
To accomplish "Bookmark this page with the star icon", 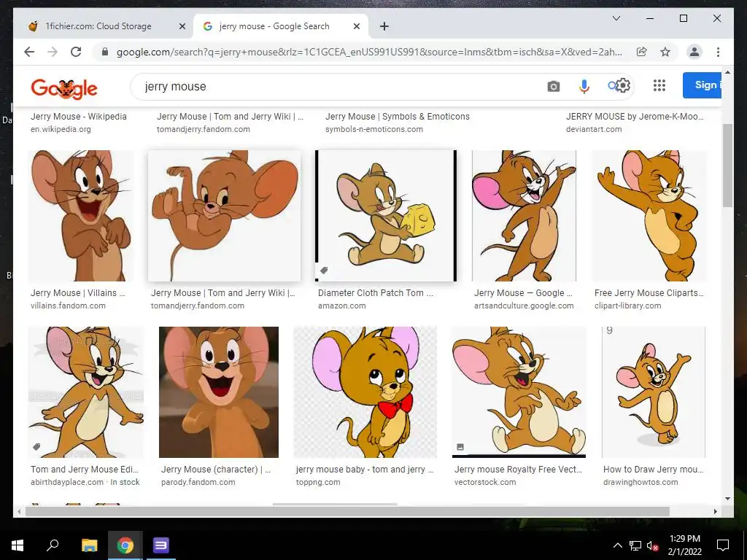I will coord(665,52).
